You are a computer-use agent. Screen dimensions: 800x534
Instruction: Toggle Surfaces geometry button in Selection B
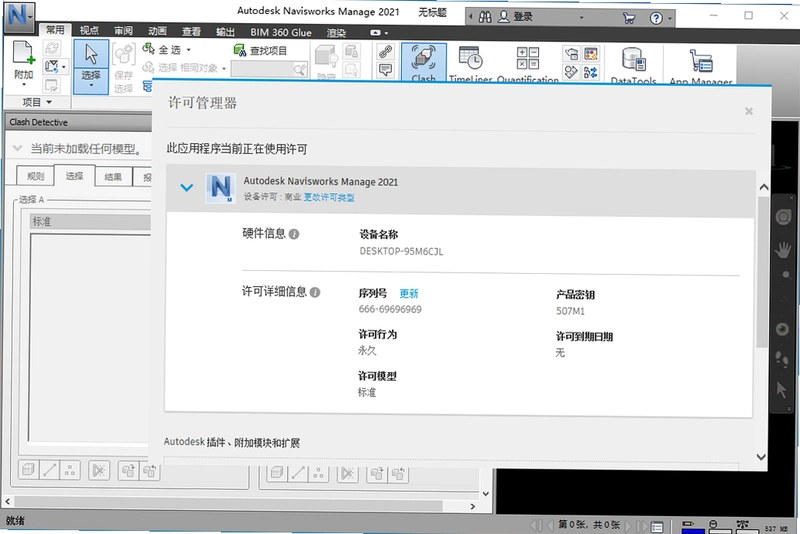click(277, 473)
